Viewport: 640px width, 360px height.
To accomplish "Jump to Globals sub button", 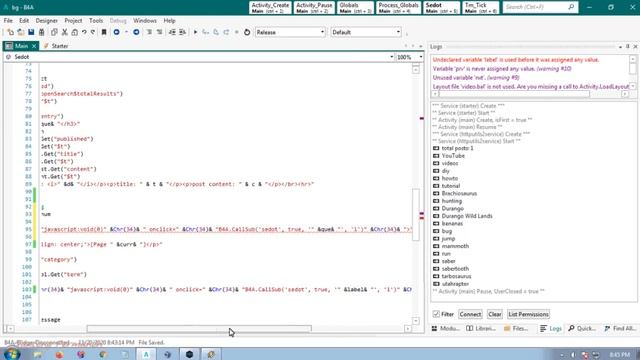I will click(x=355, y=7).
